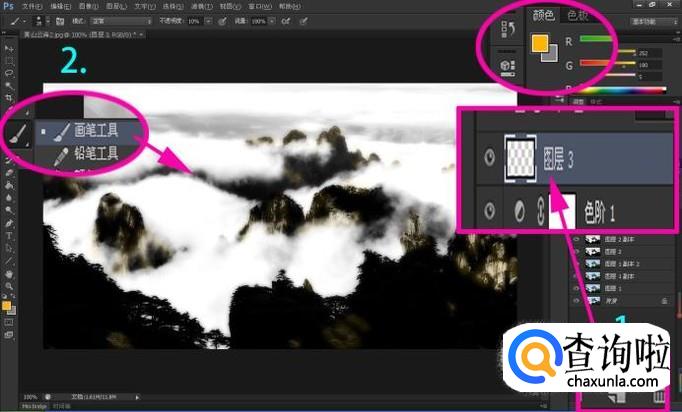Enable pressure for opacity icon

(222, 21)
